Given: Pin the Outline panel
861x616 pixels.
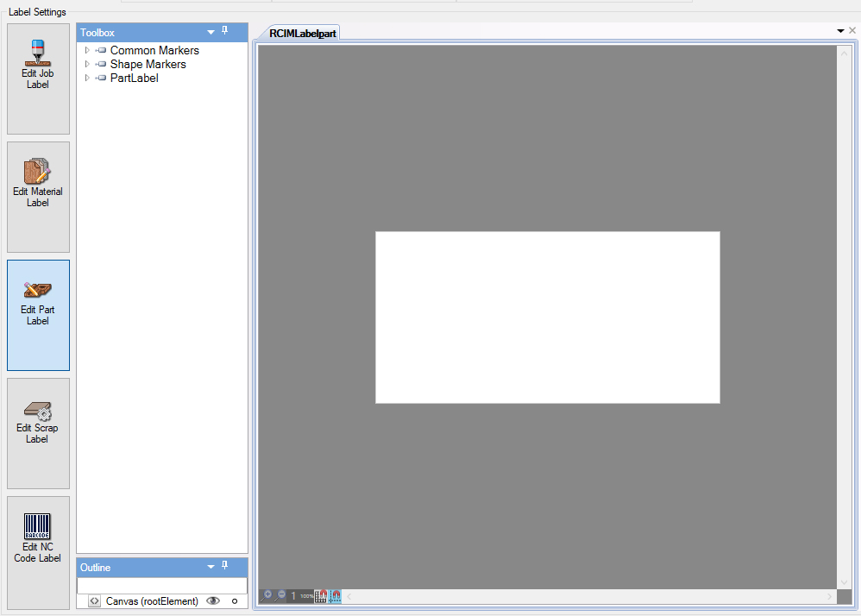Looking at the screenshot, I should pos(225,567).
